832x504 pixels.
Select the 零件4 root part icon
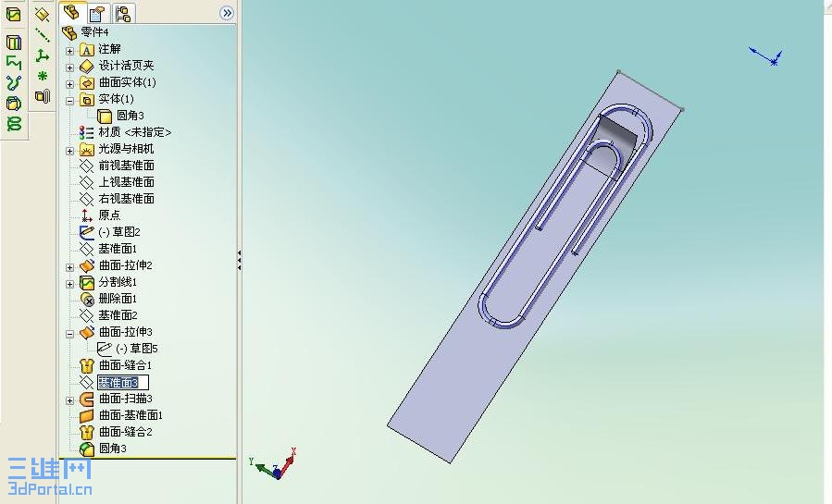coord(69,33)
